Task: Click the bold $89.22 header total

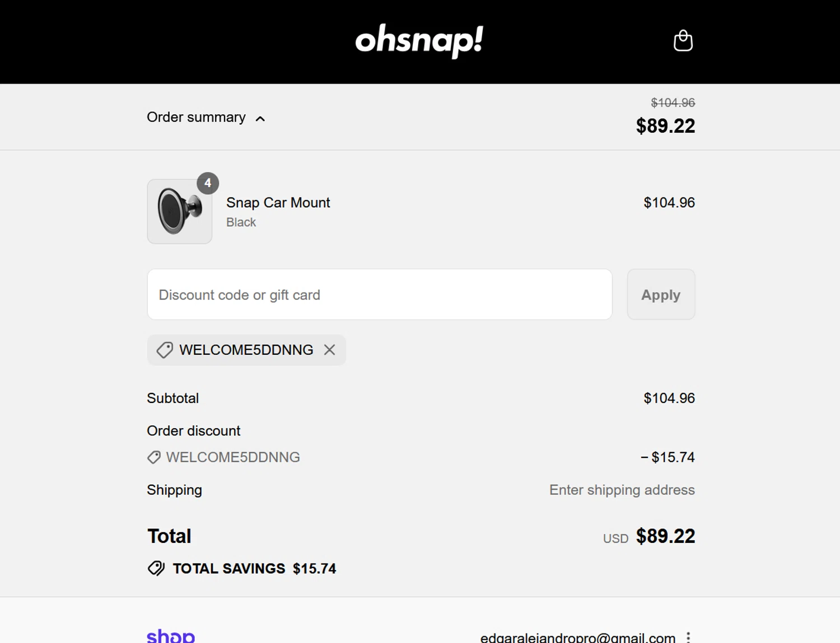Action: coord(665,126)
